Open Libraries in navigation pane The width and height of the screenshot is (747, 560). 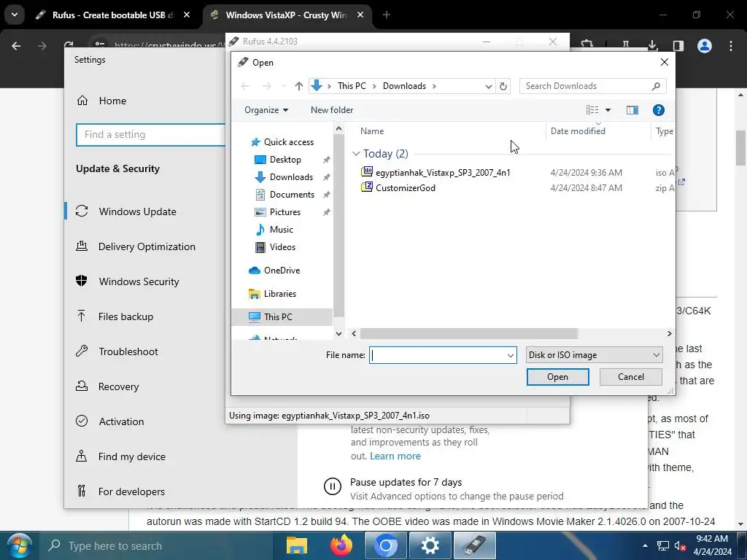[x=279, y=294]
